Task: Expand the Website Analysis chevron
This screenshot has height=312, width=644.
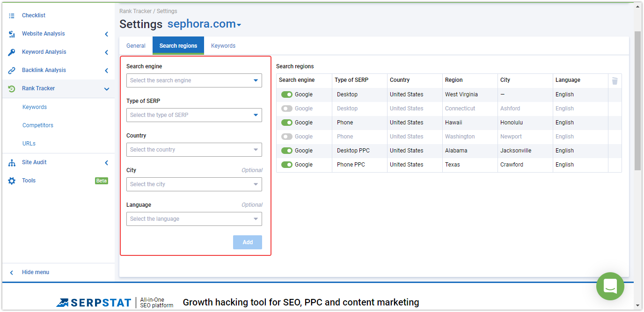Action: click(107, 34)
